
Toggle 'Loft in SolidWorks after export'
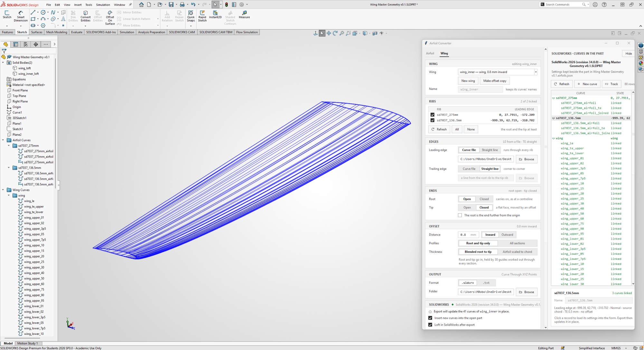[x=430, y=325]
